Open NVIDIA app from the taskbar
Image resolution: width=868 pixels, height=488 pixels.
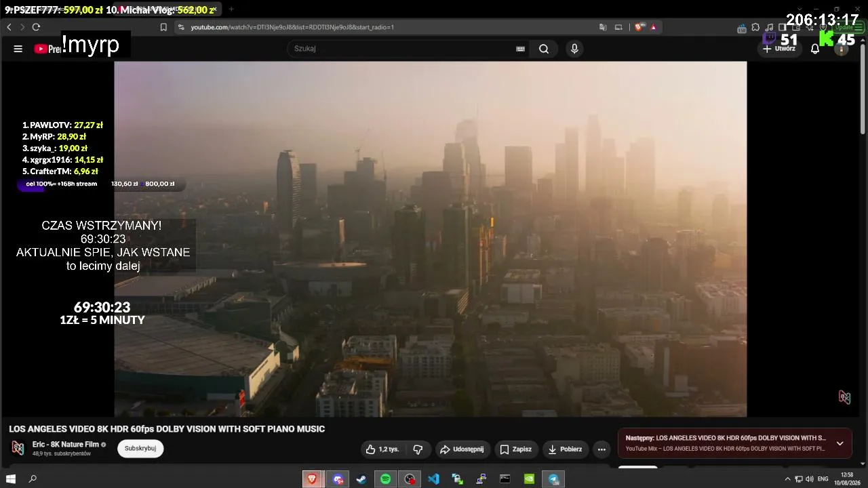[x=529, y=479]
